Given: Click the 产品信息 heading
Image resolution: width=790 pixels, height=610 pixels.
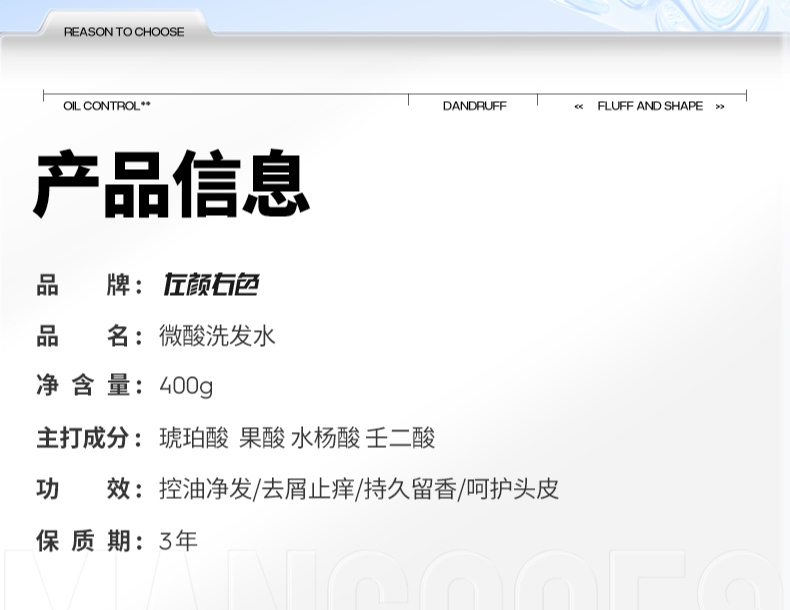Looking at the screenshot, I should (x=171, y=184).
